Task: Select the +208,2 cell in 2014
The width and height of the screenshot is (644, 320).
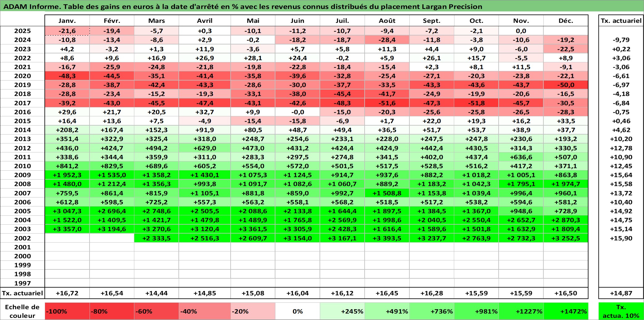Action: pyautogui.click(x=67, y=130)
